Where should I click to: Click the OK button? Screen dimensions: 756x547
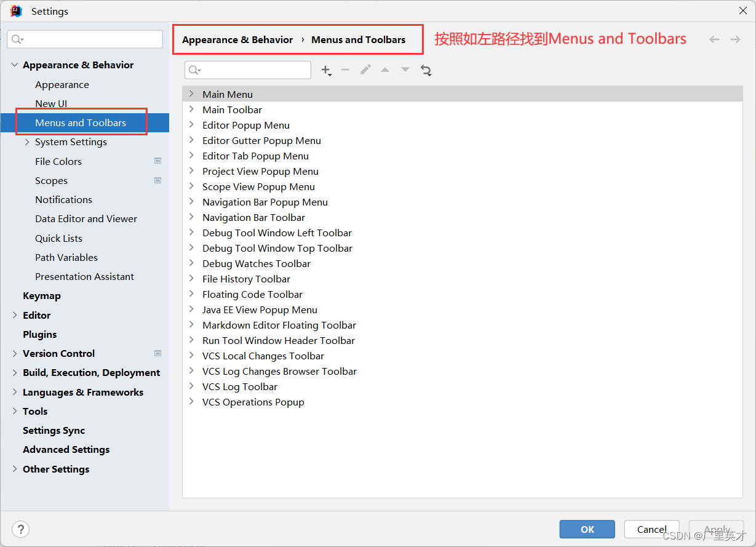coord(587,529)
